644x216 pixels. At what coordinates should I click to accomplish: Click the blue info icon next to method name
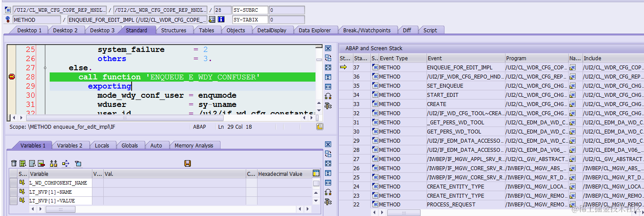(221, 20)
